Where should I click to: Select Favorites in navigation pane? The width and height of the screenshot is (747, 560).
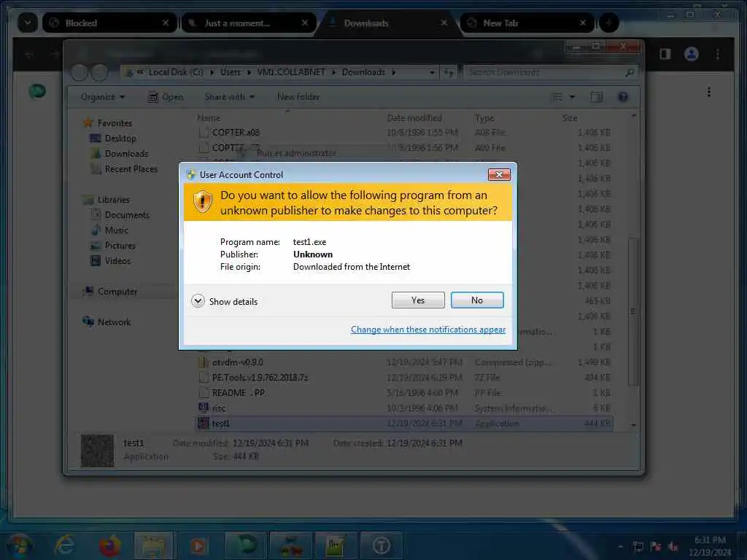coord(115,122)
